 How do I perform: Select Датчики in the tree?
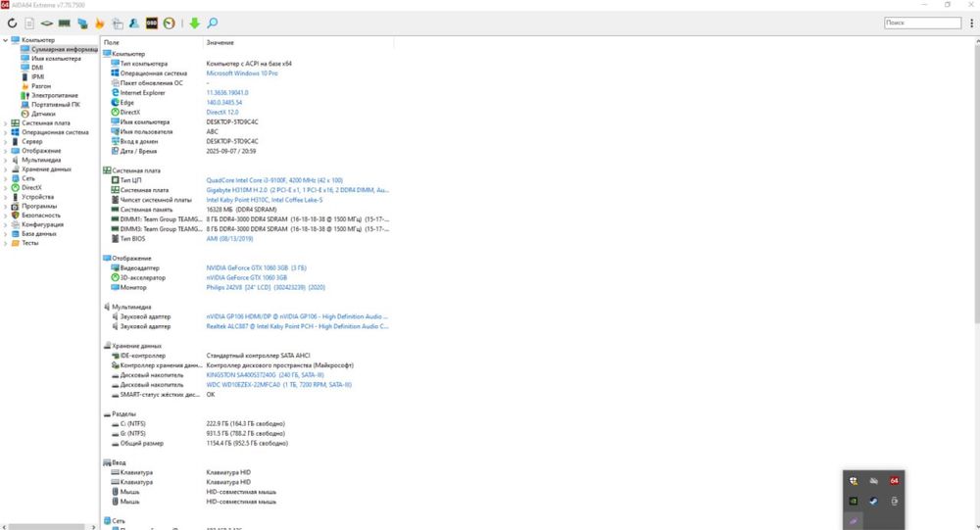click(x=44, y=114)
